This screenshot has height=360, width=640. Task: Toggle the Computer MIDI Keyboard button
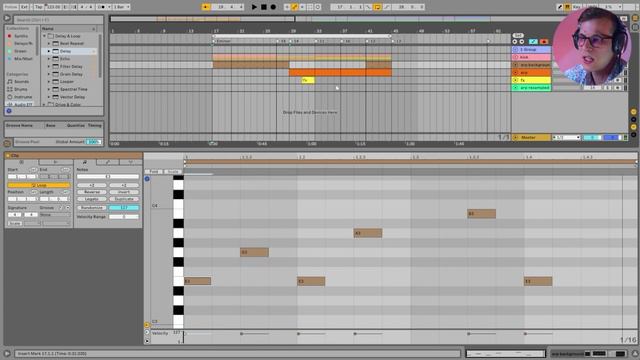567,7
